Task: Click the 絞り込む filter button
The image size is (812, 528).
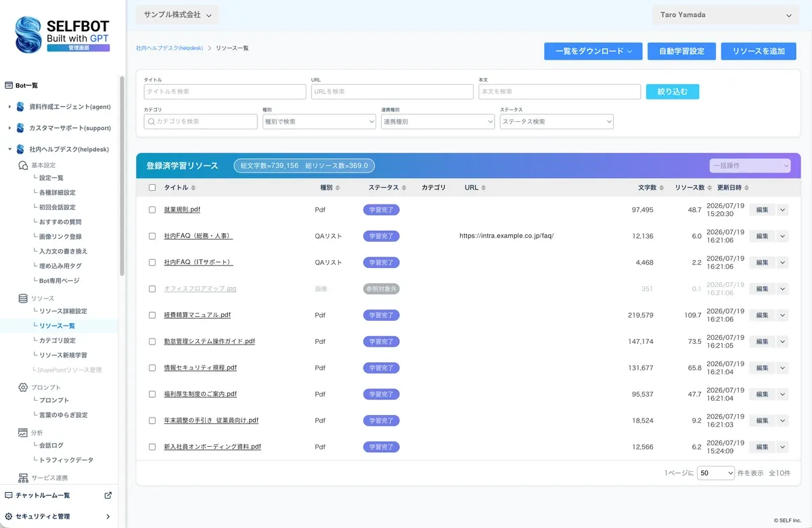Action: pyautogui.click(x=673, y=91)
